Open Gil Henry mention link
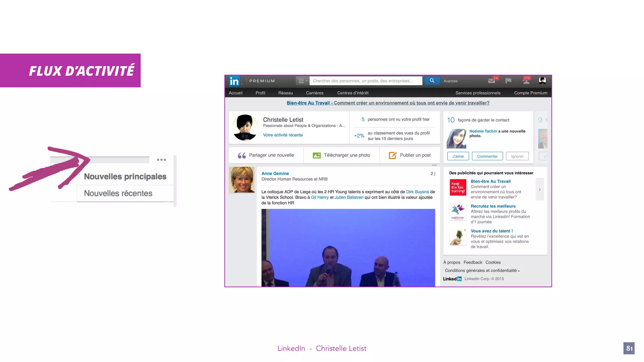The width and height of the screenshot is (644, 362). coord(320,197)
